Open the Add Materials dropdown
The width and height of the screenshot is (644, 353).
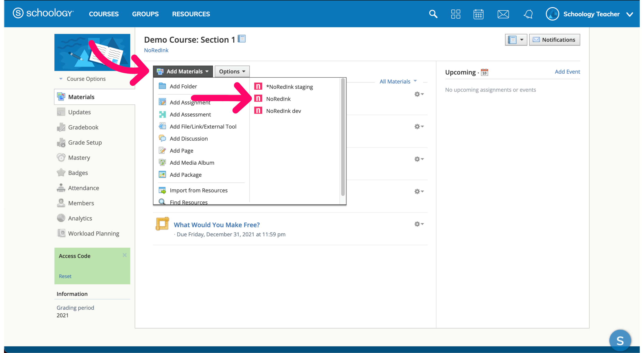point(183,71)
